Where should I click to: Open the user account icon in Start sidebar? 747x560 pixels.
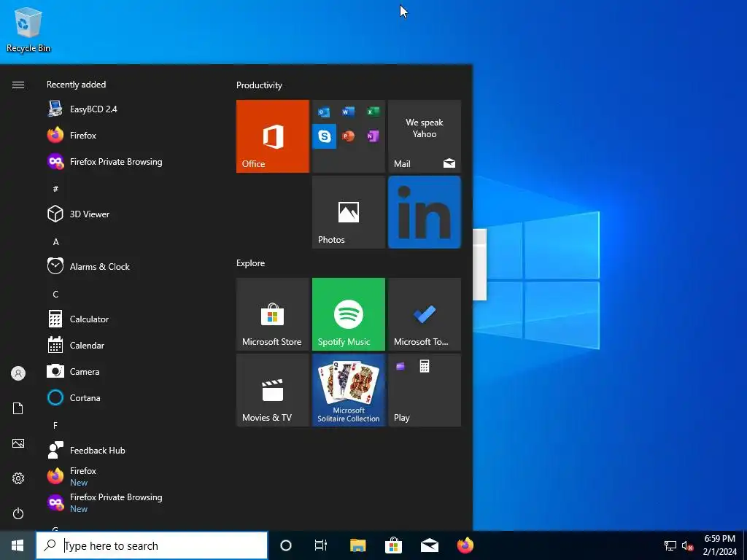(18, 373)
